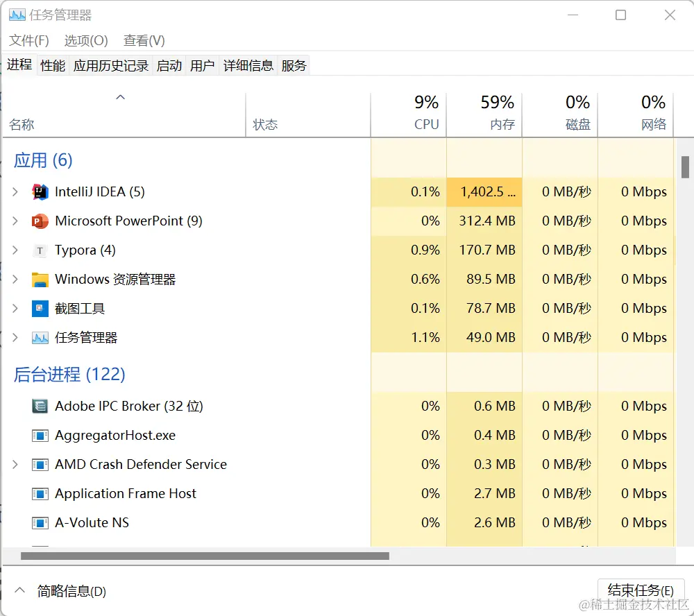This screenshot has height=616, width=694.
Task: Click the AggregatorHost.exe icon
Action: point(40,436)
